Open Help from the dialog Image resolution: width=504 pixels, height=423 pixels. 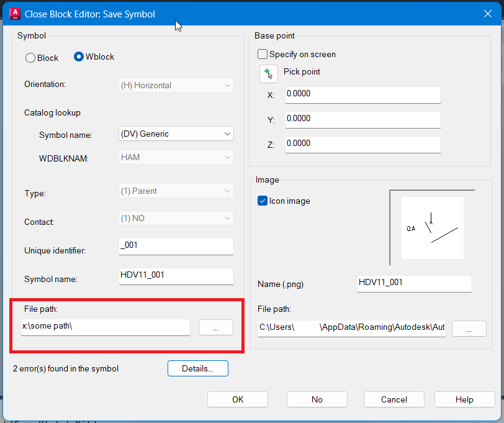pyautogui.click(x=464, y=399)
